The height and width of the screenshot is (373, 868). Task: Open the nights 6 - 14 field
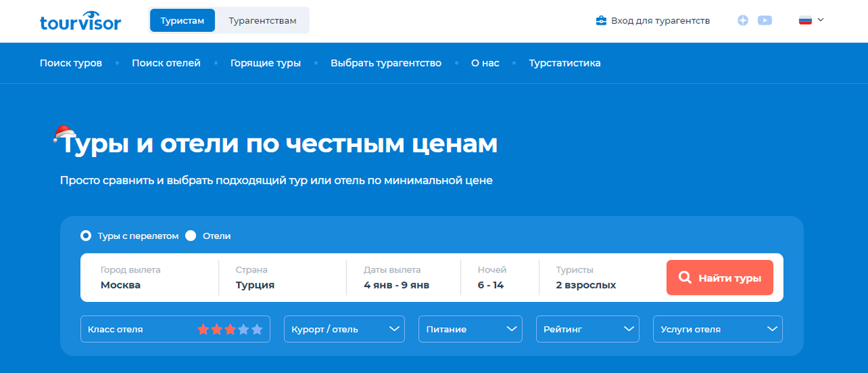[500, 277]
